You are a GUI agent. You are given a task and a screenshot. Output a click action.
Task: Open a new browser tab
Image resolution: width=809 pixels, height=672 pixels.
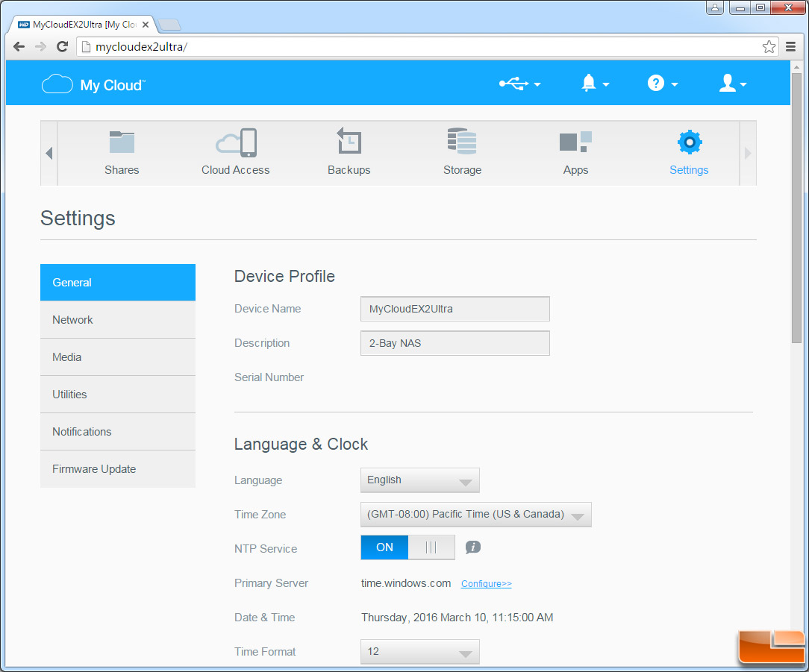pyautogui.click(x=169, y=24)
